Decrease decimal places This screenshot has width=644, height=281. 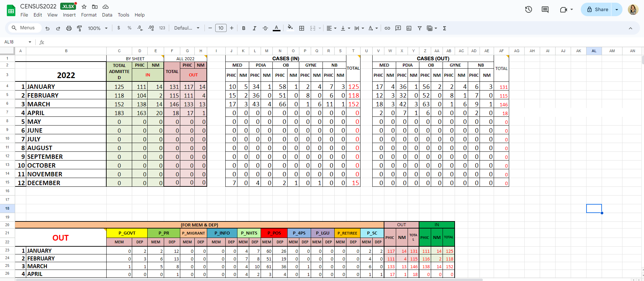pos(140,28)
